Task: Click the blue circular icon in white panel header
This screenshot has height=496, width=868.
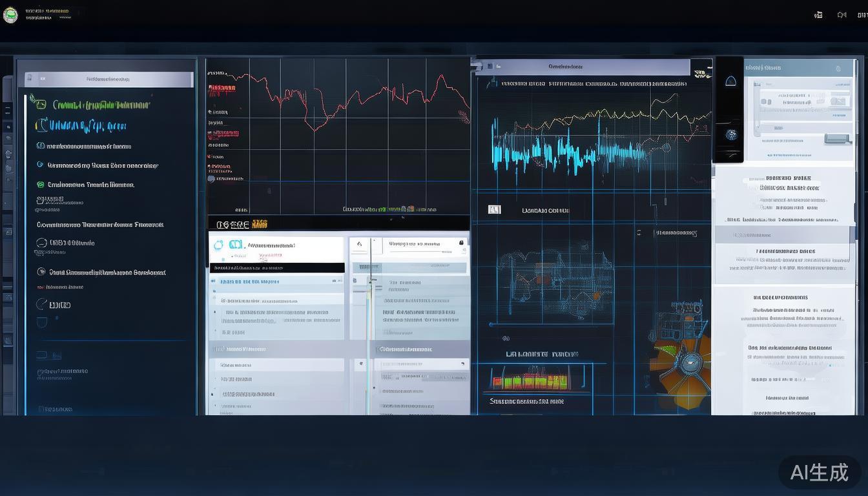Action: 218,245
